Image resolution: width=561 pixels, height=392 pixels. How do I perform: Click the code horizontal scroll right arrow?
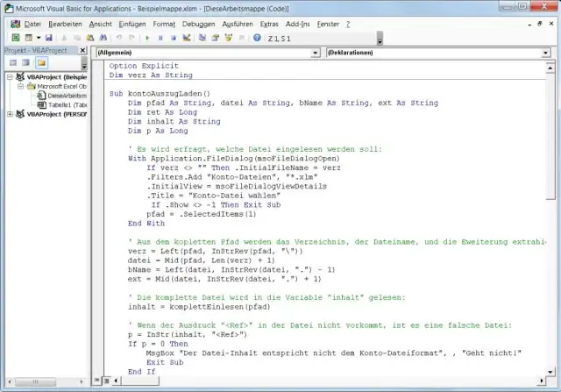542,381
